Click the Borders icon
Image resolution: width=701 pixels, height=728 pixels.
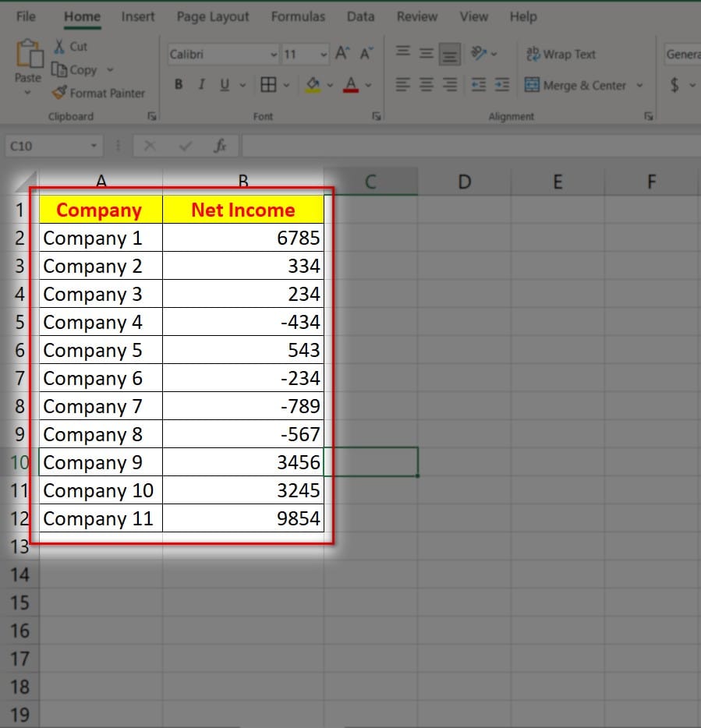268,85
